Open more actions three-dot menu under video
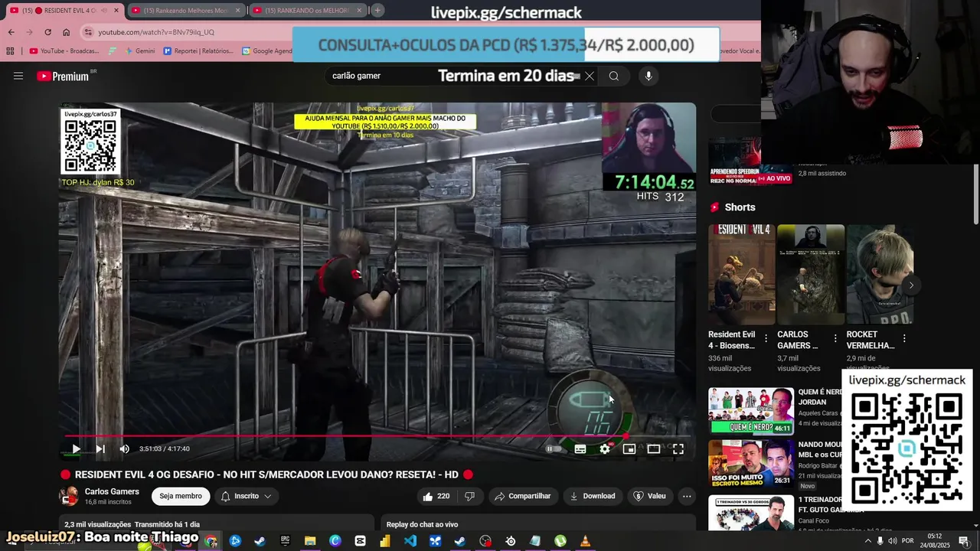The image size is (980, 551). tap(687, 496)
